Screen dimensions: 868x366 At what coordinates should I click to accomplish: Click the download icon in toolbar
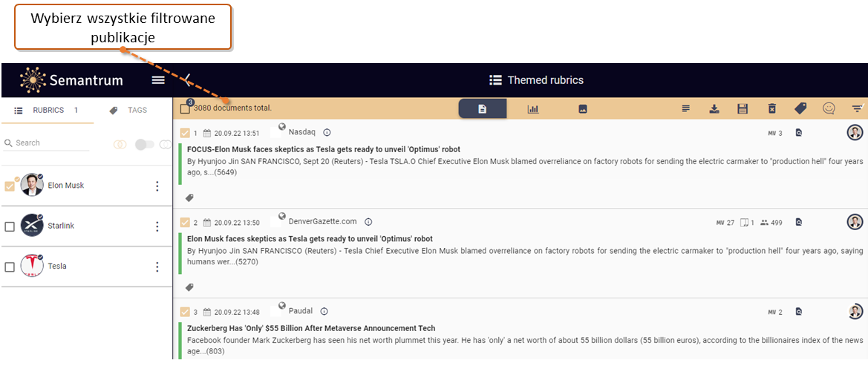[x=714, y=109]
